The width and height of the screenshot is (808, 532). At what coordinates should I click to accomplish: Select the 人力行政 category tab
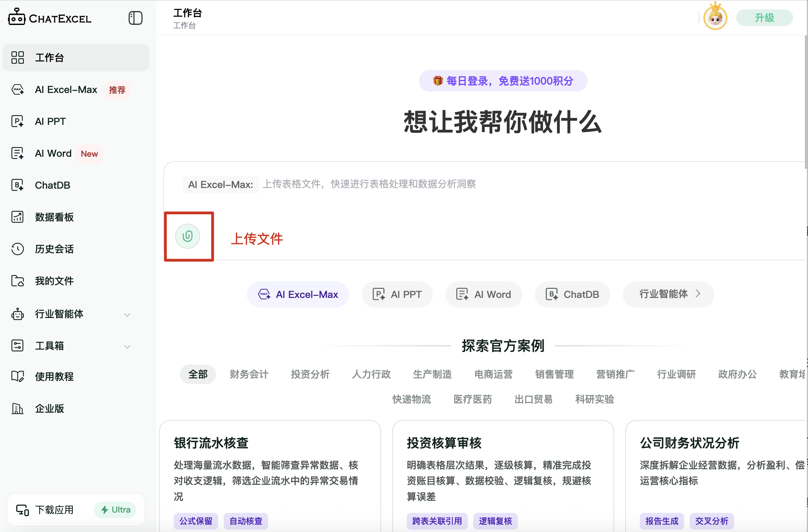(371, 374)
